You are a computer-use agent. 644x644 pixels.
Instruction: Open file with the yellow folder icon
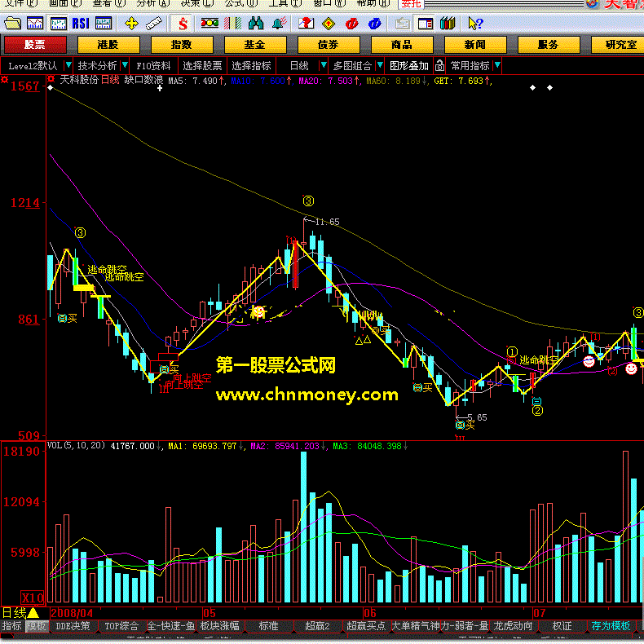coord(12,24)
